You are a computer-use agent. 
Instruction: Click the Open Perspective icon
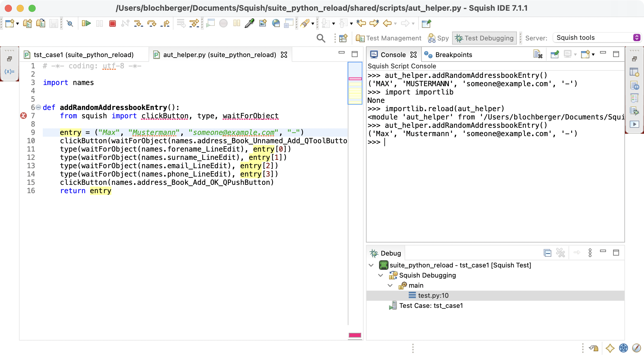(x=343, y=38)
